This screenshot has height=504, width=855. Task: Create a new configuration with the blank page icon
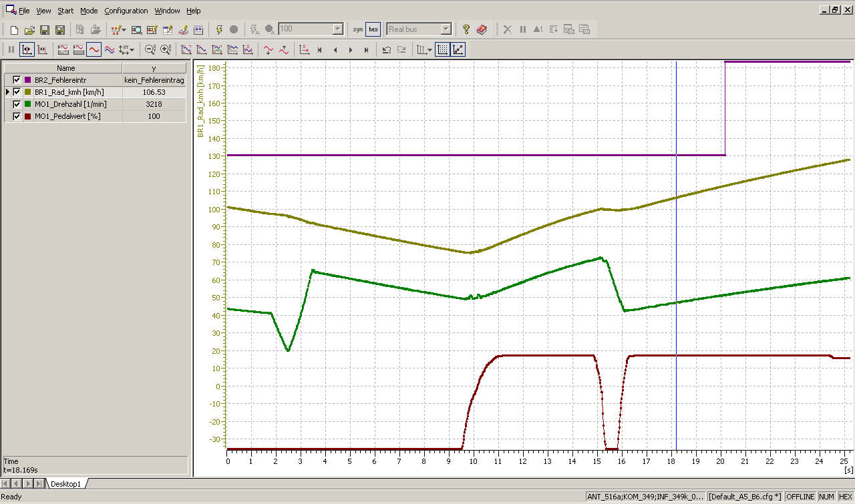click(14, 29)
